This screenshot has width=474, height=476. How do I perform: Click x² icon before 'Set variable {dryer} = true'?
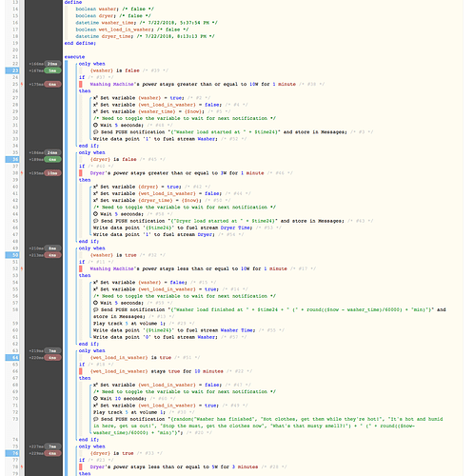tap(95, 187)
